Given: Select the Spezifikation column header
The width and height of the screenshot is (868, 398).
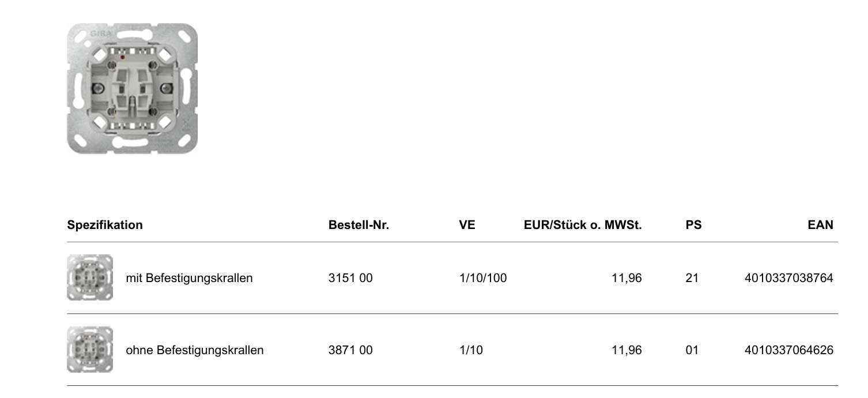Looking at the screenshot, I should (x=105, y=226).
